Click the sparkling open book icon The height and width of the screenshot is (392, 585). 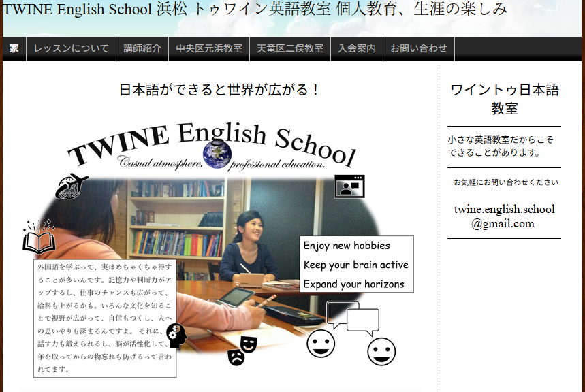pyautogui.click(x=39, y=238)
